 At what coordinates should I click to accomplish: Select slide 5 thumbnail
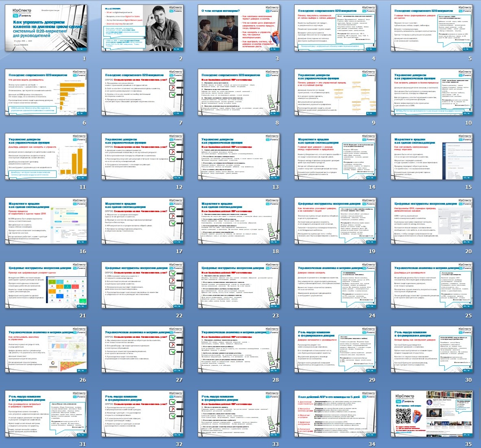point(432,28)
